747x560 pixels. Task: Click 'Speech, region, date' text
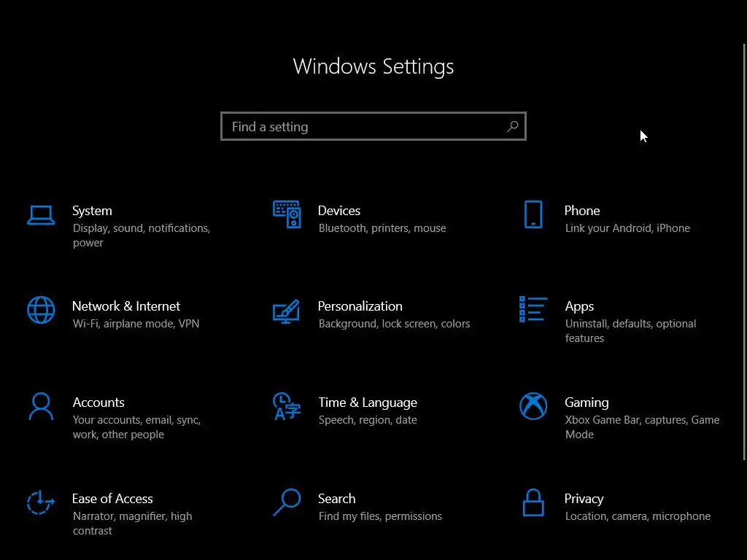(x=368, y=420)
